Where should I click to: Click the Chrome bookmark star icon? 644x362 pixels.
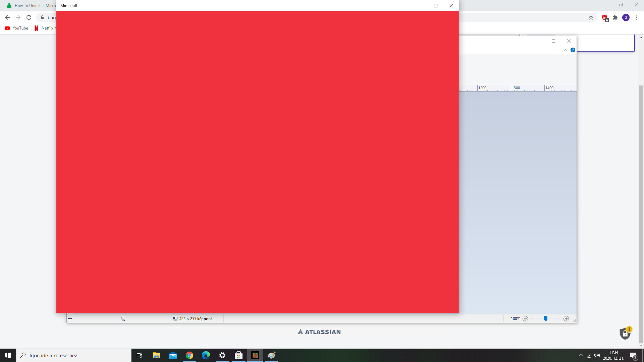coord(591,17)
